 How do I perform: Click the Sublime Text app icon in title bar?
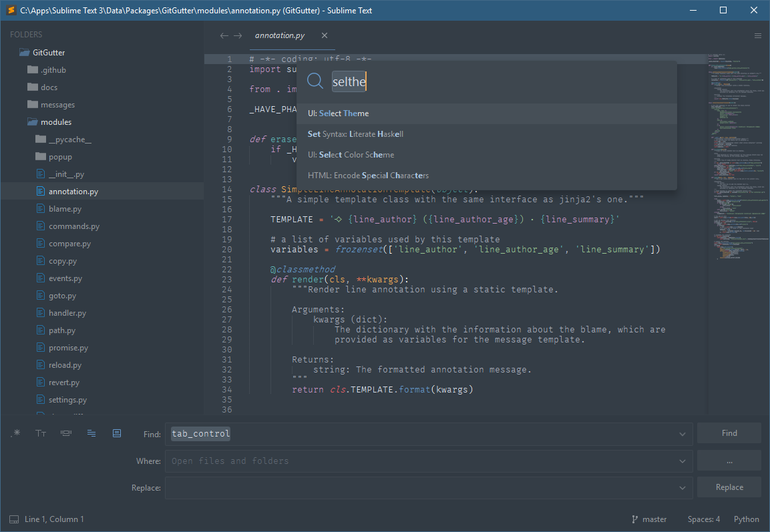11,10
